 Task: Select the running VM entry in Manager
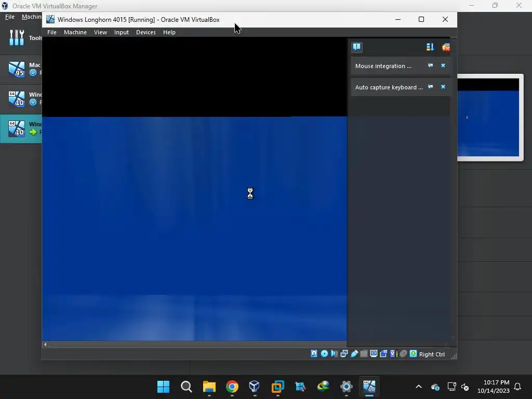click(21, 128)
